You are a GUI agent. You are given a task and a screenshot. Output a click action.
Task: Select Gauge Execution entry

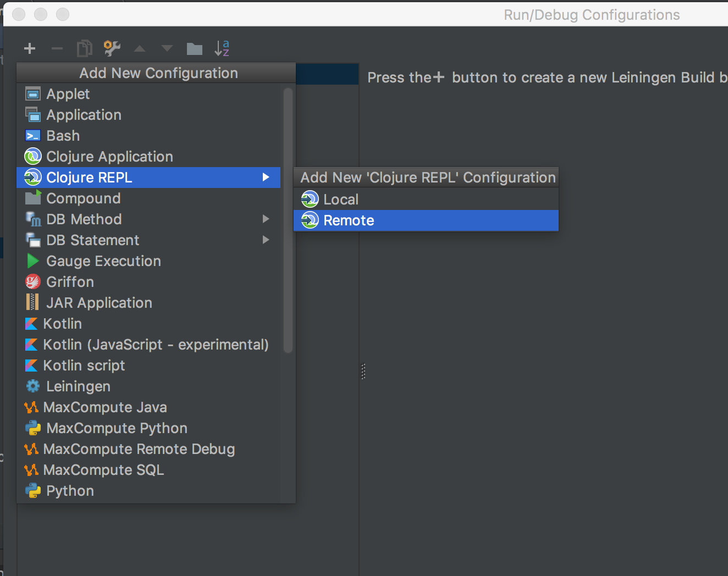click(148, 261)
